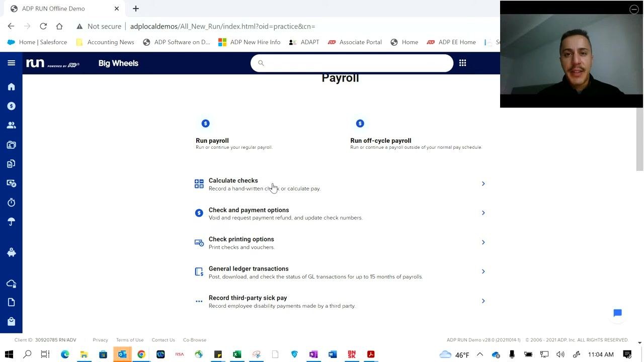Open the Privacy footer link

click(x=100, y=340)
